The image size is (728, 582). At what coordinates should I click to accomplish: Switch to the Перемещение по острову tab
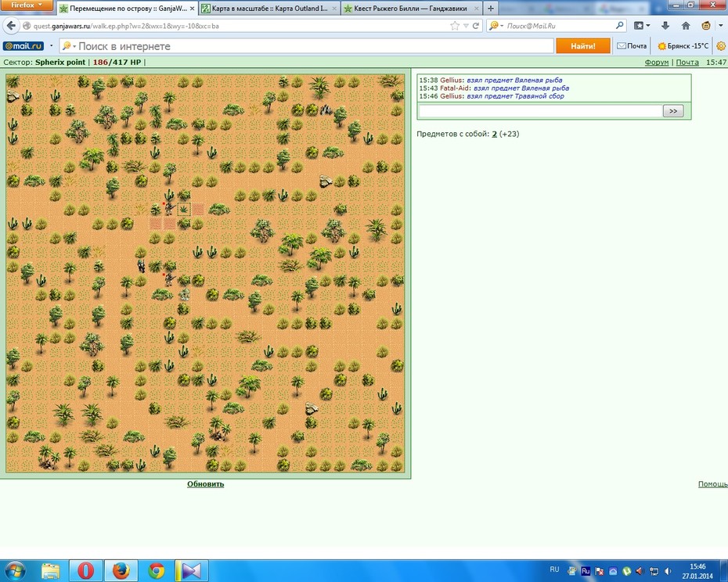pyautogui.click(x=128, y=9)
